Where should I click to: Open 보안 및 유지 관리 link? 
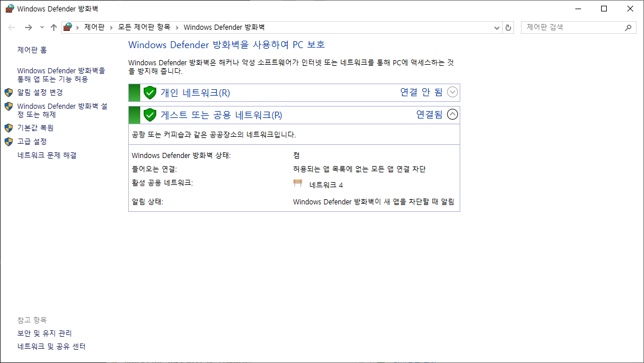[x=44, y=333]
